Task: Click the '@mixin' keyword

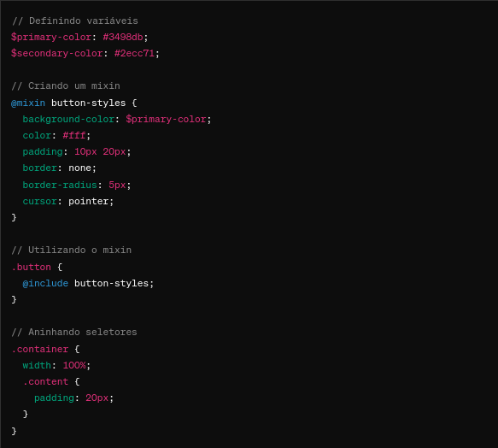Action: point(28,103)
